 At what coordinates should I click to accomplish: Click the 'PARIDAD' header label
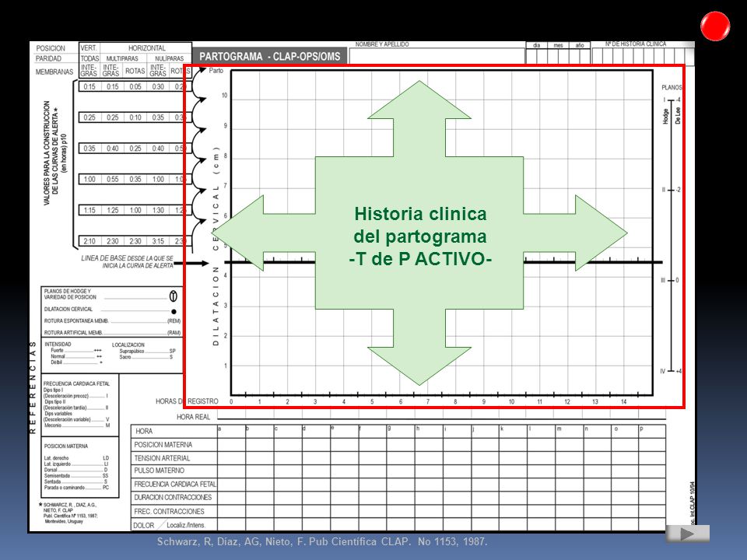click(48, 58)
